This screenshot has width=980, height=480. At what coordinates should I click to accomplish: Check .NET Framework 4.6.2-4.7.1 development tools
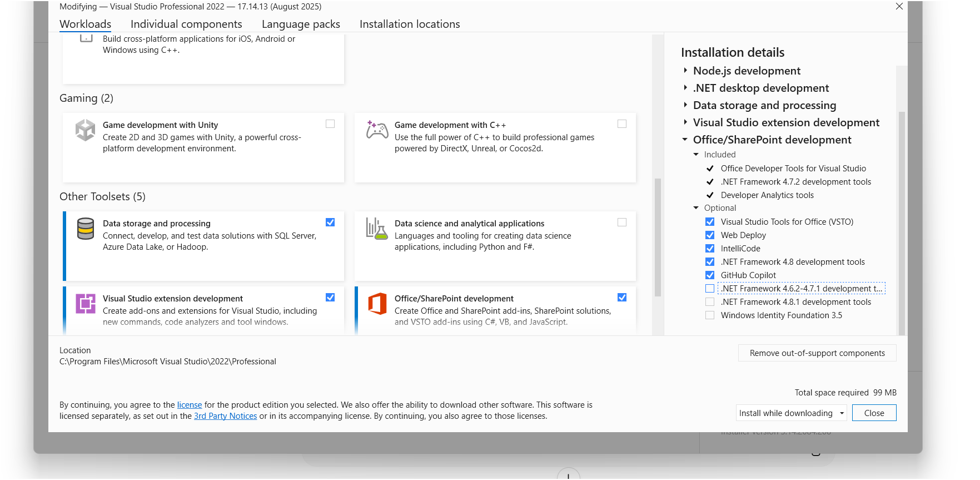coord(710,289)
